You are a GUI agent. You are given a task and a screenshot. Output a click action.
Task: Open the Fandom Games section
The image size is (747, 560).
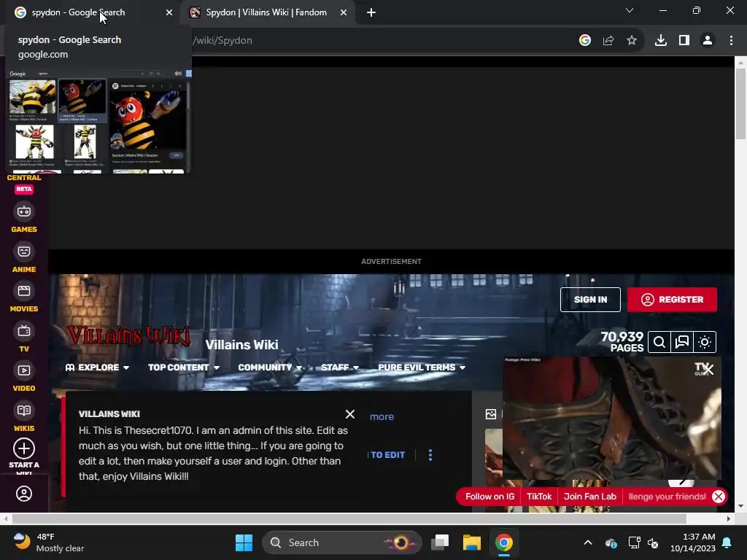click(24, 219)
